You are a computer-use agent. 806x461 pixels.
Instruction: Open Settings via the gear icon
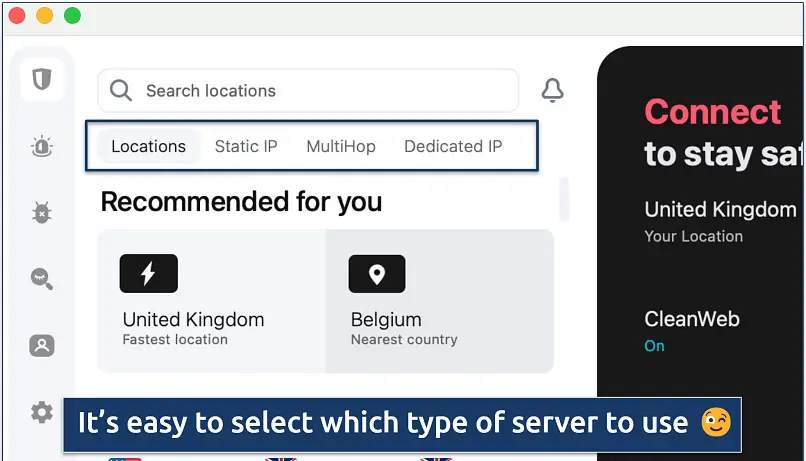pyautogui.click(x=42, y=411)
